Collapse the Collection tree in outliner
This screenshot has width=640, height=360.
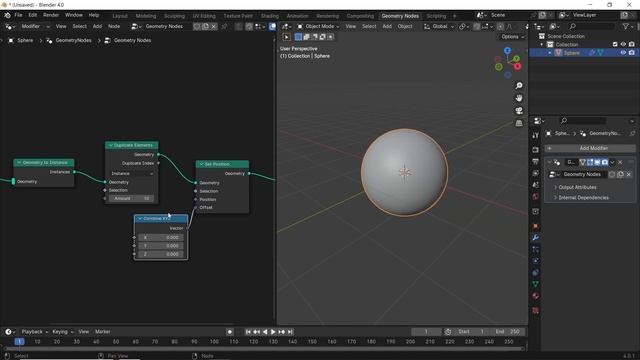(x=542, y=44)
